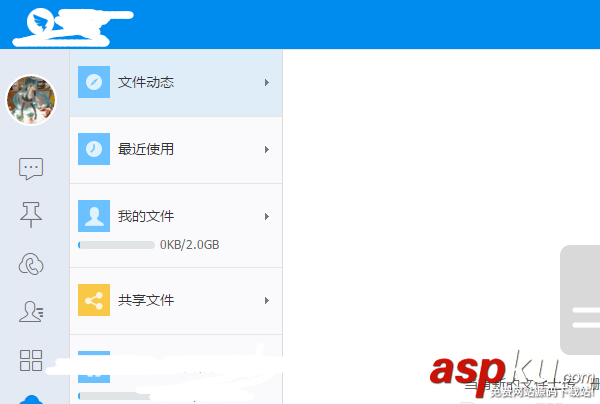The height and width of the screenshot is (404, 600).
Task: Click the user avatar picture
Action: tap(31, 100)
